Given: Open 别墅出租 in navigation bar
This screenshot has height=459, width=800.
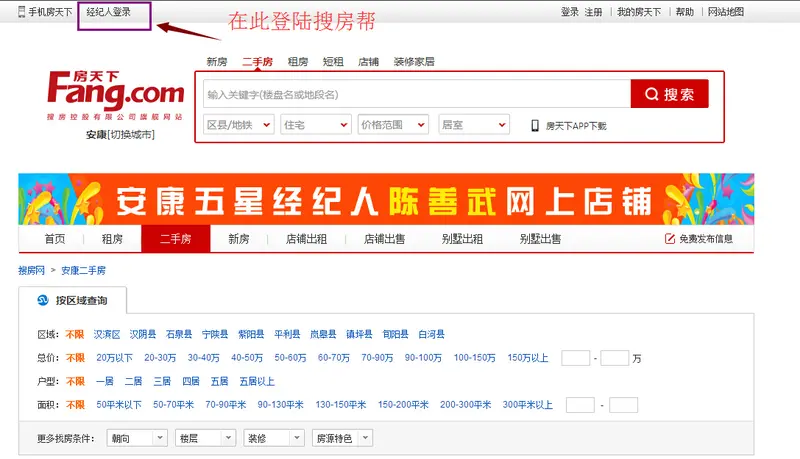Looking at the screenshot, I should [x=462, y=239].
